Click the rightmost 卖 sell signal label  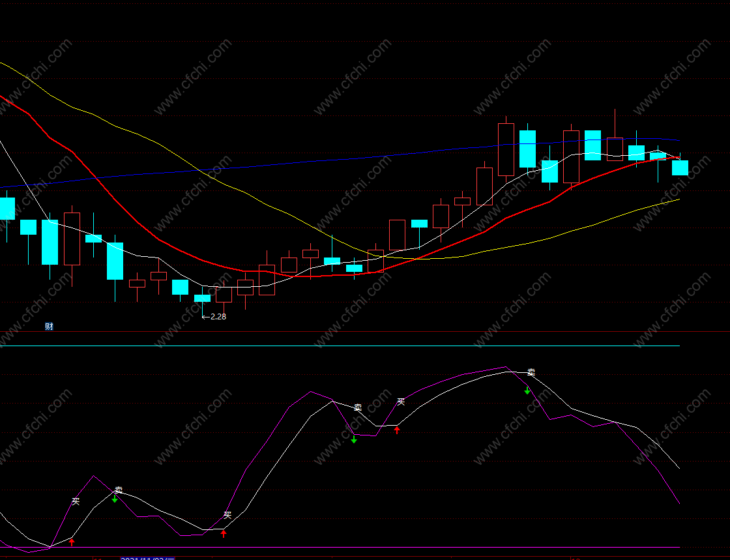531,372
